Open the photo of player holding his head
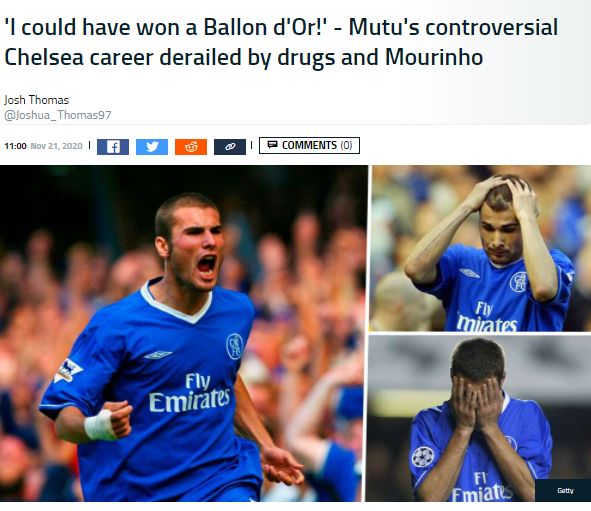Viewport: 591px width, 511px height. pyautogui.click(x=480, y=248)
